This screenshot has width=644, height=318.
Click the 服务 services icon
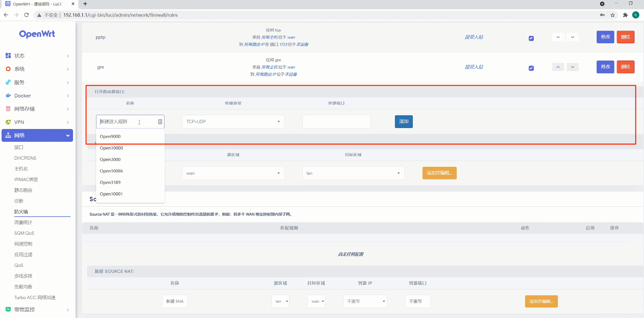pyautogui.click(x=8, y=82)
